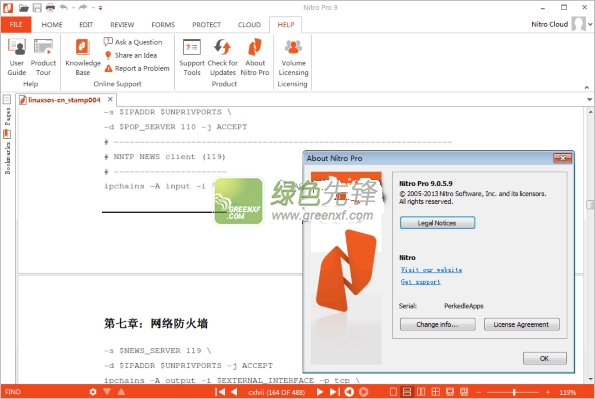Close the linuxsos-cn_stamp004 tab
Image resolution: width=595 pixels, height=399 pixels.
tap(110, 99)
